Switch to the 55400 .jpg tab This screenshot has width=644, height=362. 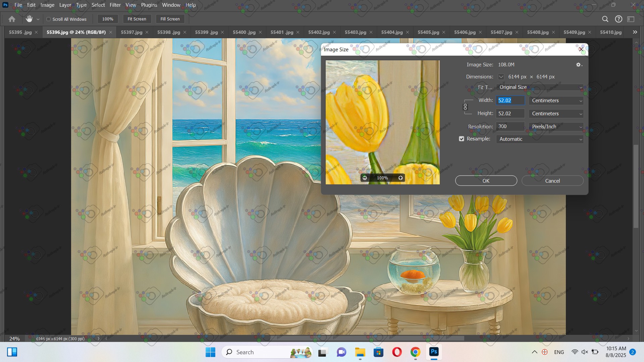(244, 32)
